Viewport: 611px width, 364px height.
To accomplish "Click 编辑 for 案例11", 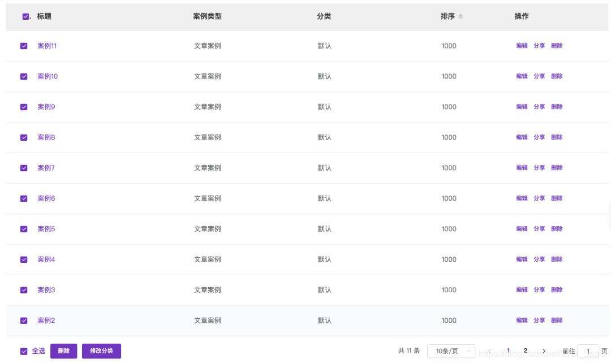I will (x=522, y=46).
